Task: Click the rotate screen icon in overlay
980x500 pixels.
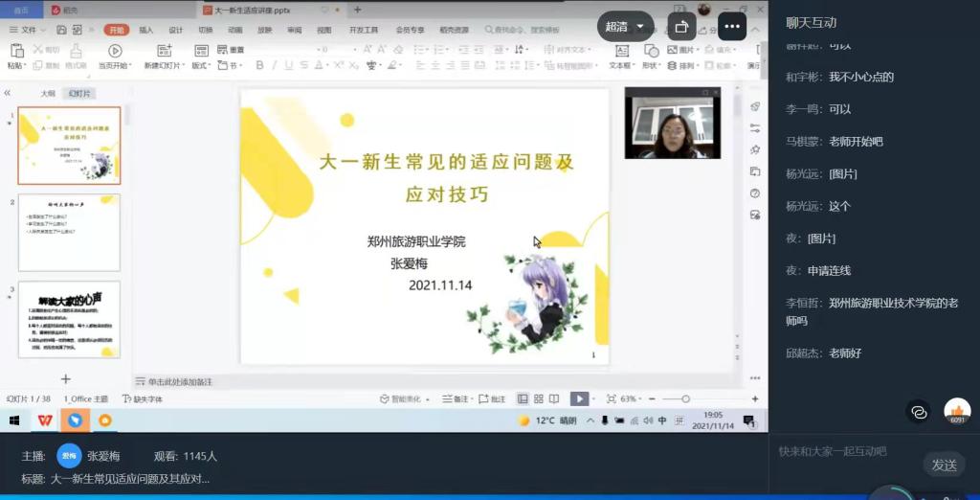Action: (x=680, y=27)
